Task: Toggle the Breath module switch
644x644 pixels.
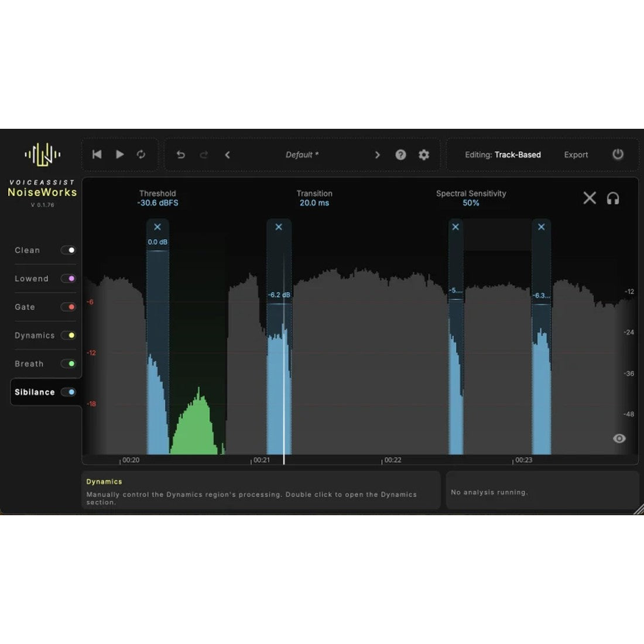Action: click(68, 364)
